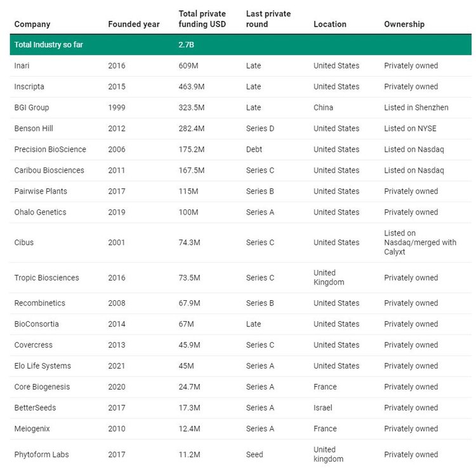Select the Phytoform Labs row
Screen dimensions: 476x471
tap(241, 454)
